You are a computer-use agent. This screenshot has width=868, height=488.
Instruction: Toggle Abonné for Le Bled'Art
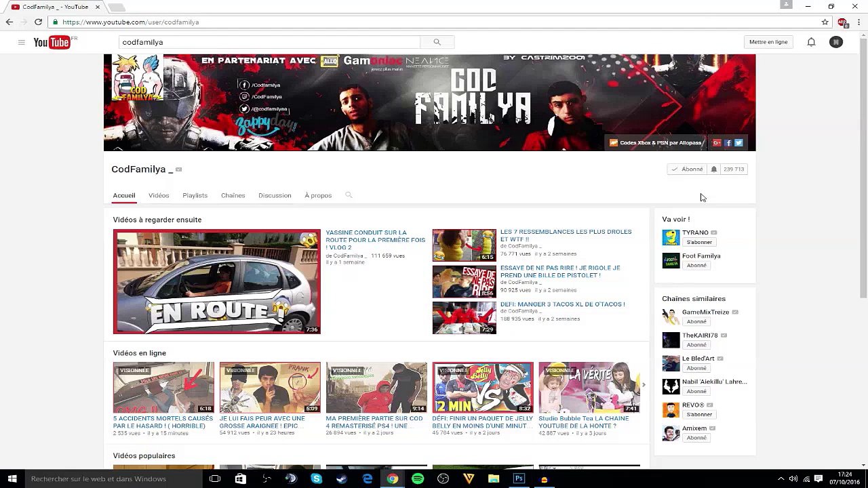696,368
